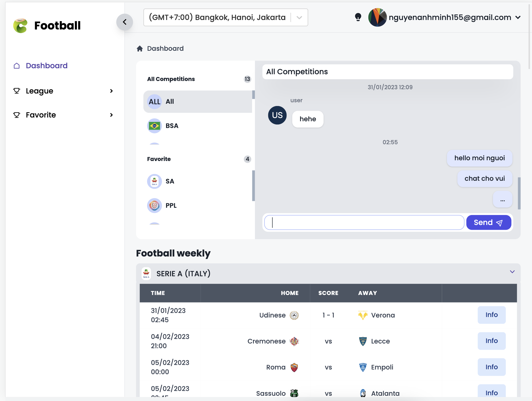Click the home icon beside Dashboard breadcrumb

click(140, 48)
